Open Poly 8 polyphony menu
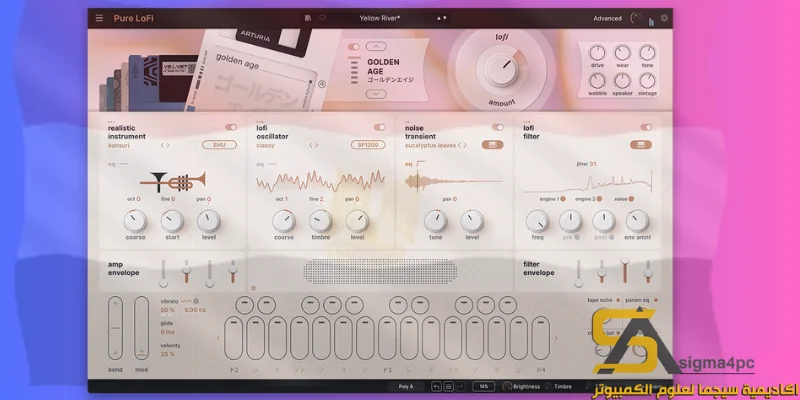This screenshot has width=800, height=400. 406,387
